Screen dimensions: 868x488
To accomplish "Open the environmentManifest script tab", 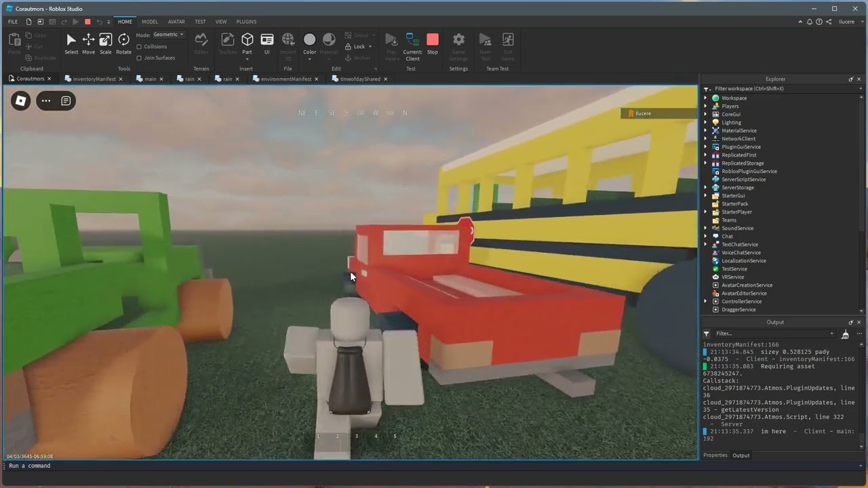I will [x=285, y=79].
